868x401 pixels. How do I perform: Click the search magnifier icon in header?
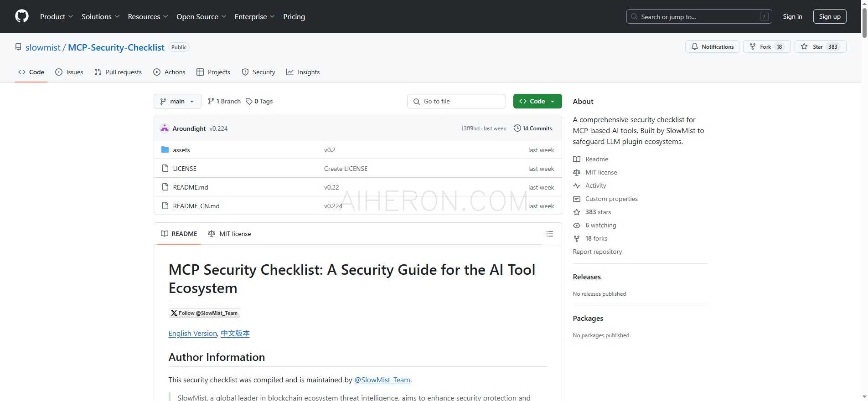pyautogui.click(x=634, y=17)
